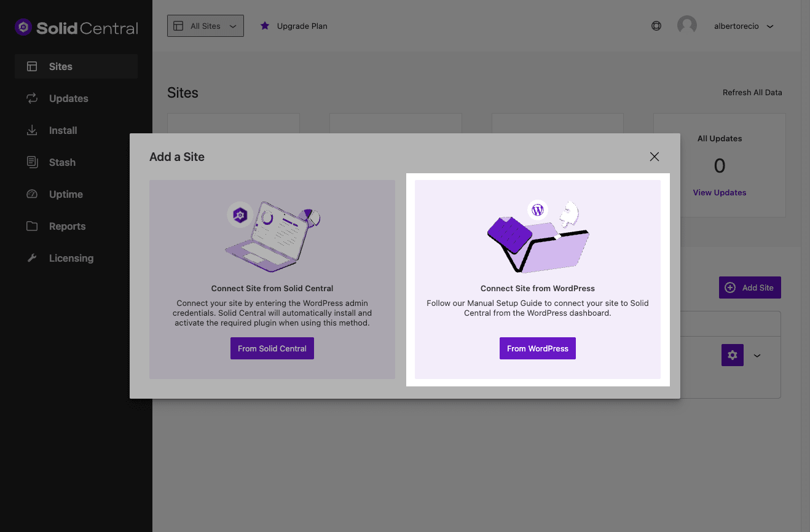Image resolution: width=810 pixels, height=532 pixels.
Task: Click the laptop dashboard illustration
Action: pos(272,236)
